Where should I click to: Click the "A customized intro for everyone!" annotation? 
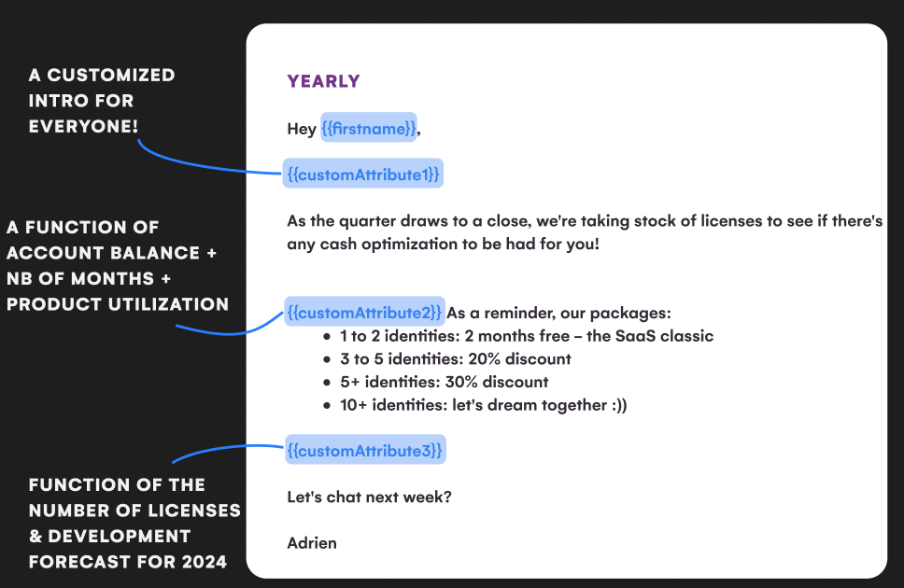point(102,100)
